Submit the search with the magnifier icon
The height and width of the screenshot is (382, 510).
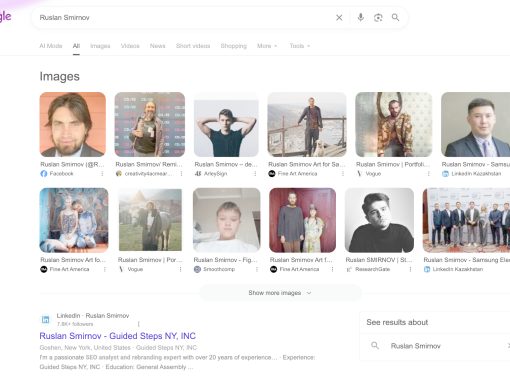(395, 17)
